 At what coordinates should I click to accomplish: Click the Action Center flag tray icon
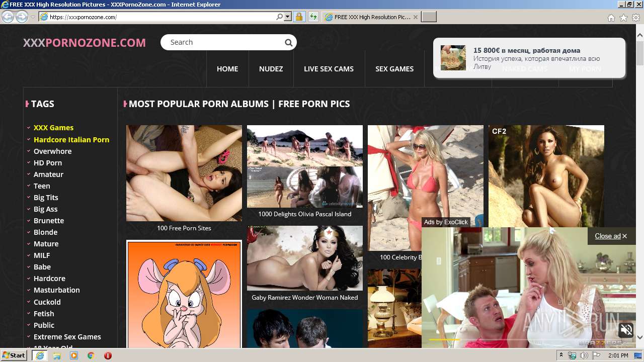[x=596, y=355]
